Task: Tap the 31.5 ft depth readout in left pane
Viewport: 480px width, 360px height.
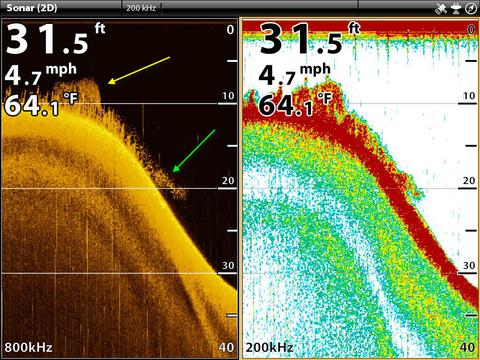Action: coord(55,39)
